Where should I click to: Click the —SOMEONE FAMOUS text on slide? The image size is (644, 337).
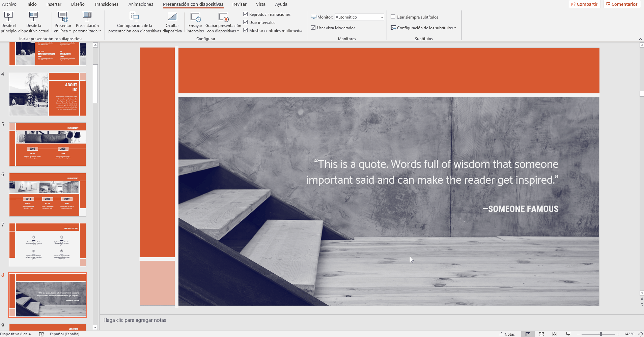point(520,209)
